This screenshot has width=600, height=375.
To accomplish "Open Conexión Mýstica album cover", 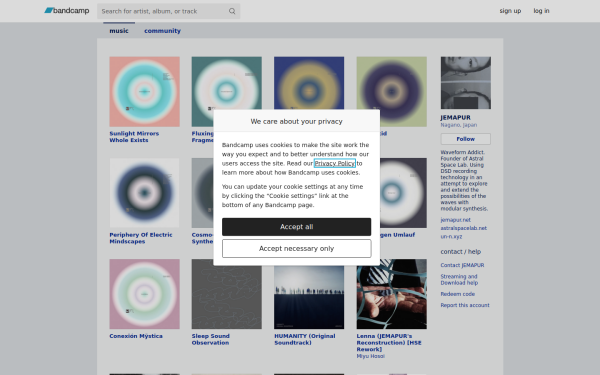I will [x=144, y=294].
